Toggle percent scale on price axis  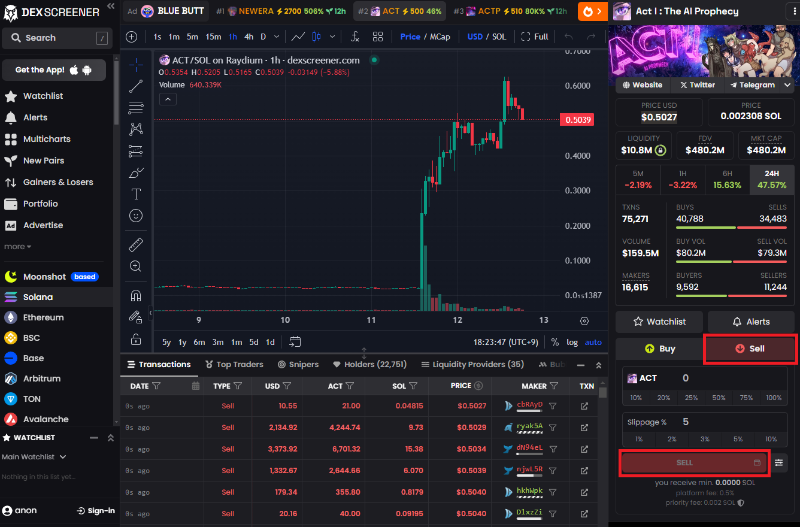click(x=555, y=342)
